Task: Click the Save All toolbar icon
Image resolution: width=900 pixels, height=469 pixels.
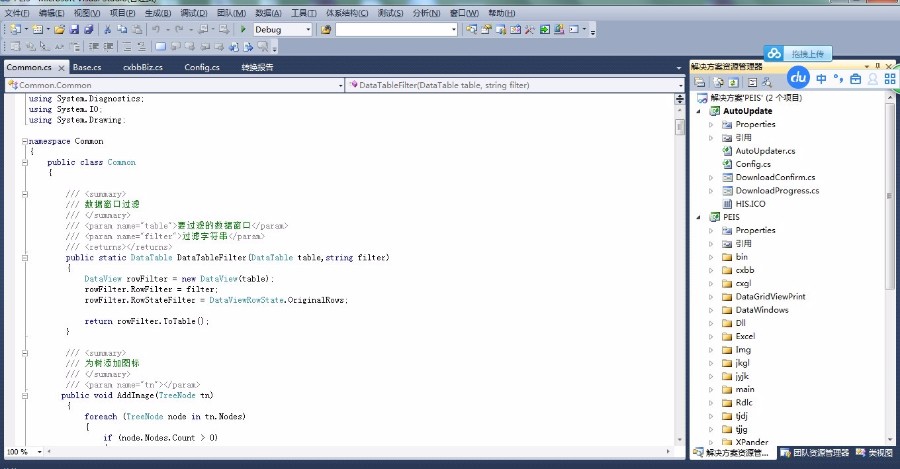Action: click(89, 30)
